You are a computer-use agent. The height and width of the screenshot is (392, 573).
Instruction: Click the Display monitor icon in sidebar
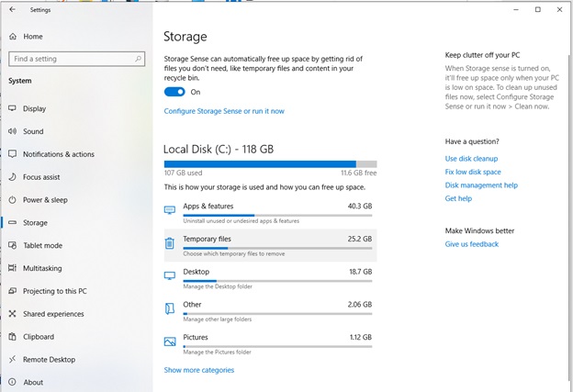13,108
